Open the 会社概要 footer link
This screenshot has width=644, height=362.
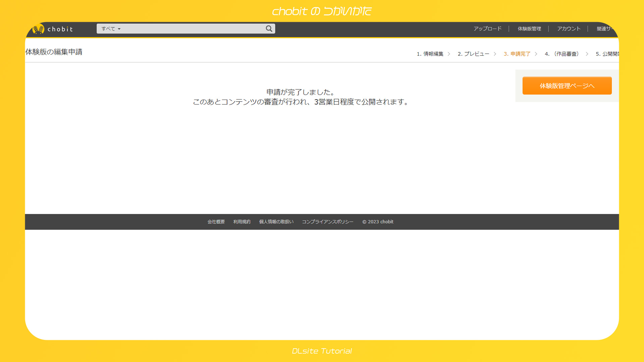(216, 222)
